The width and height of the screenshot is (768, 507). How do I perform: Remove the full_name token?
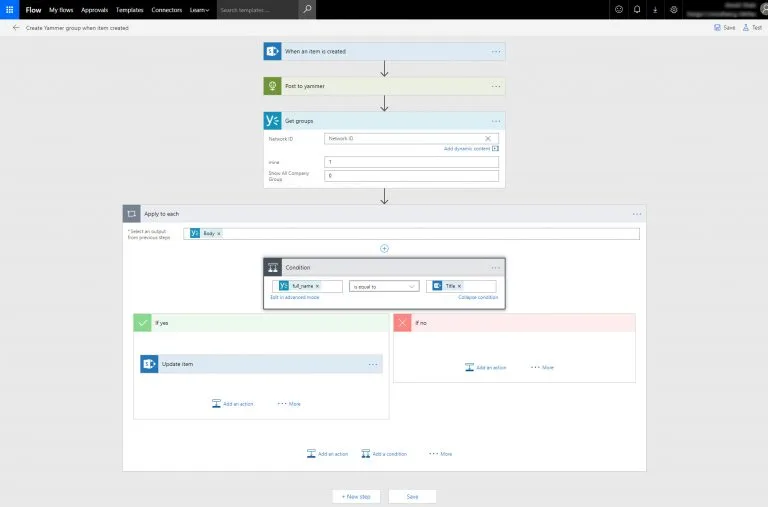[x=317, y=286]
